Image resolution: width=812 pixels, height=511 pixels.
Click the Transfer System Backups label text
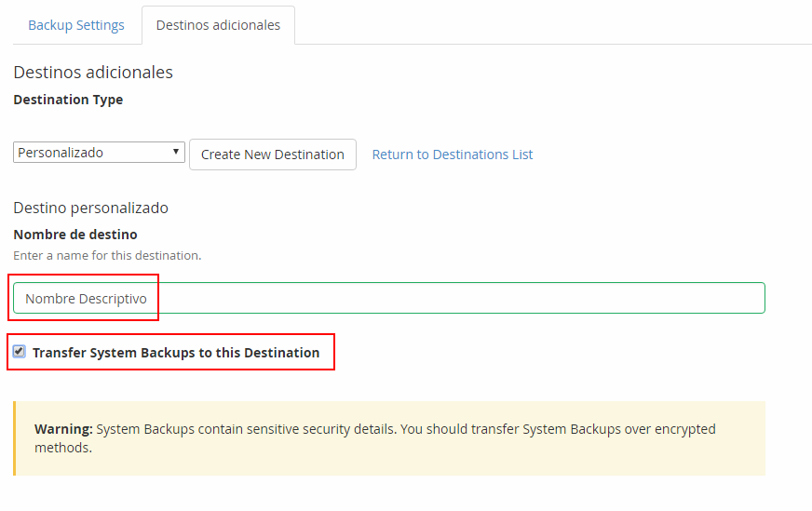point(176,353)
